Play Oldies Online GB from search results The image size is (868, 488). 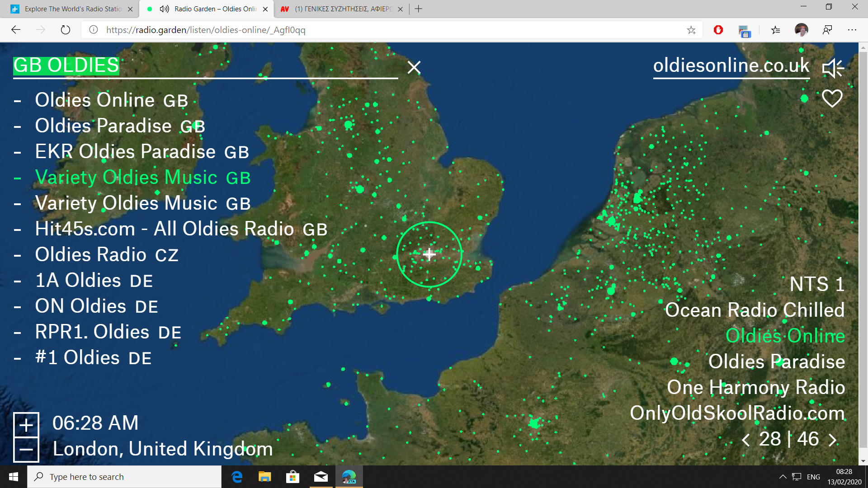click(111, 100)
